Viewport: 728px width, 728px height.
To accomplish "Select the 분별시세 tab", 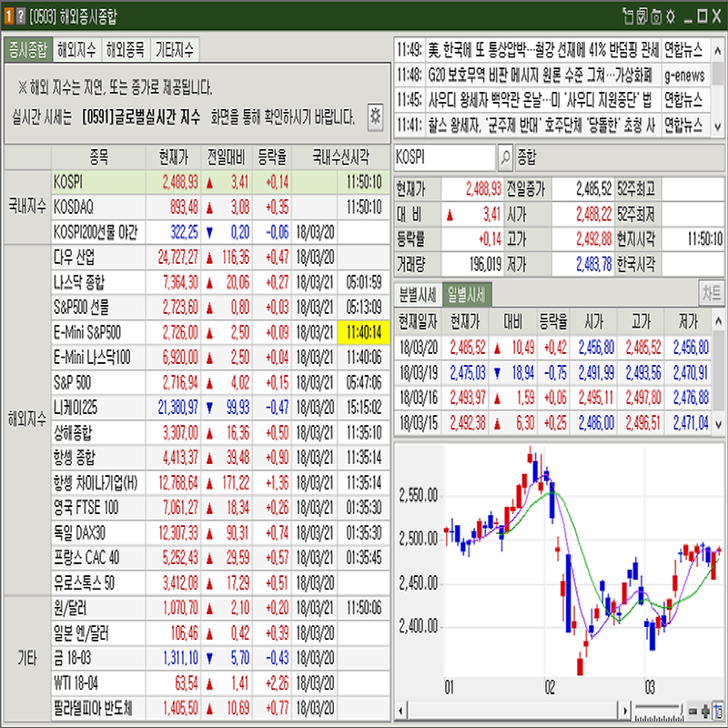I will (416, 293).
